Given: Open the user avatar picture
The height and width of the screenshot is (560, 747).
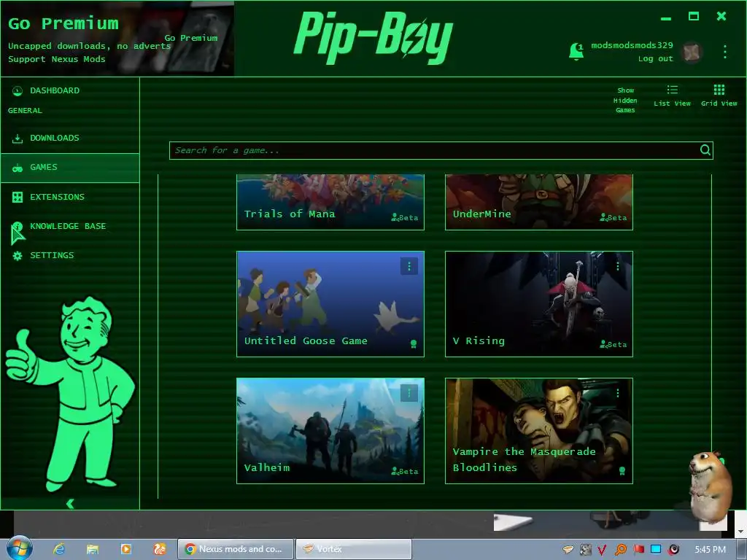Looking at the screenshot, I should [692, 52].
